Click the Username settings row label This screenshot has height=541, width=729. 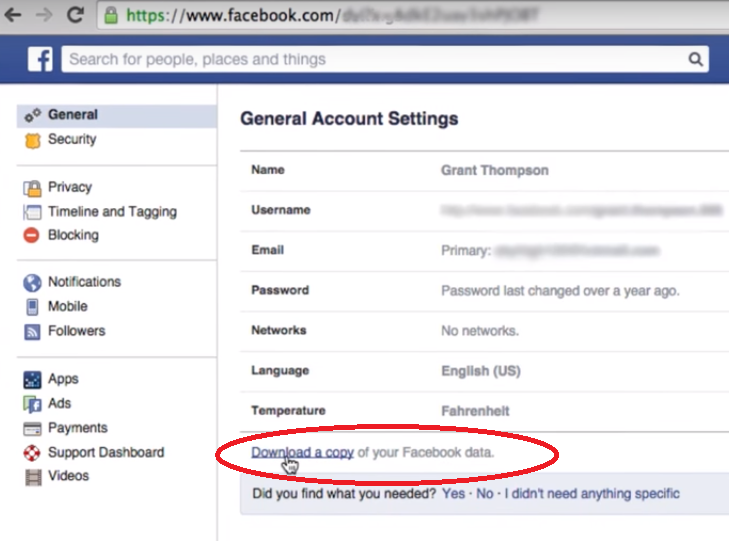[281, 210]
